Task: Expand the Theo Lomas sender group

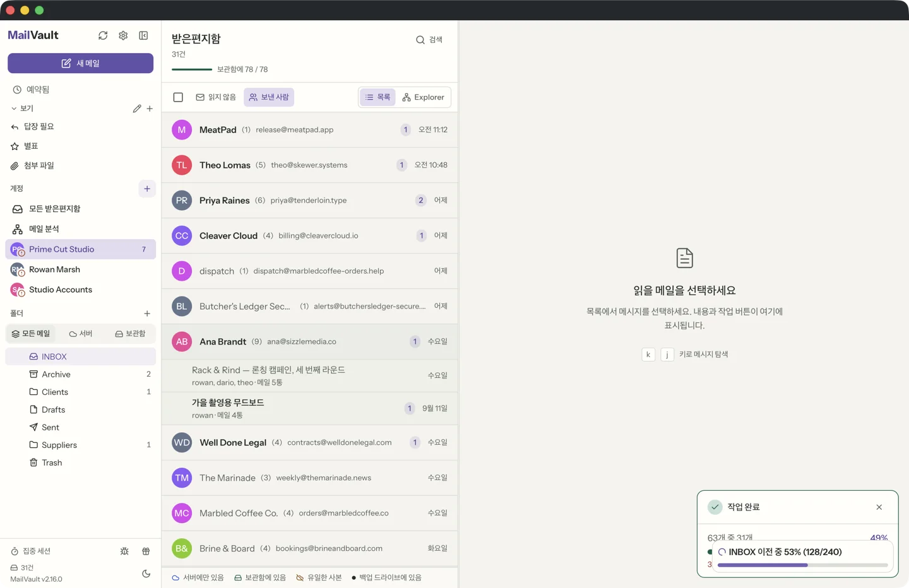Action: [x=310, y=165]
